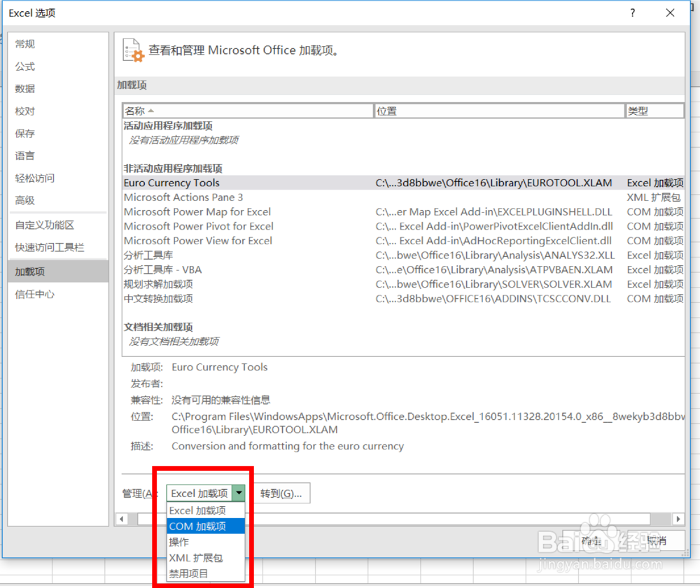Select the 中文转换加载项 row
This screenshot has height=588, width=700.
403,299
